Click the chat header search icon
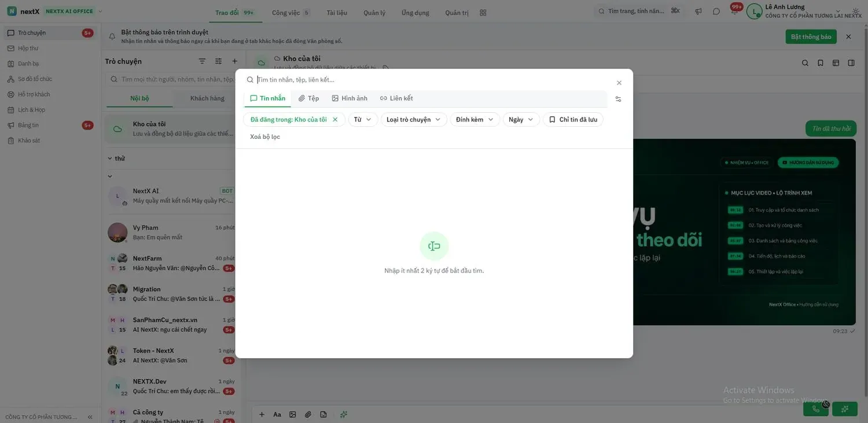The height and width of the screenshot is (423, 868). point(805,63)
